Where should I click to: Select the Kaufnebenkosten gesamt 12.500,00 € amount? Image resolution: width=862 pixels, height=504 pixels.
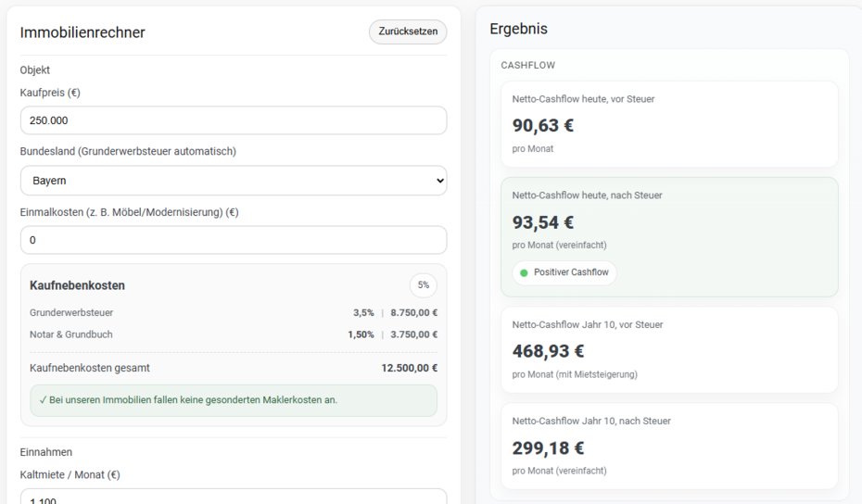pyautogui.click(x=410, y=368)
